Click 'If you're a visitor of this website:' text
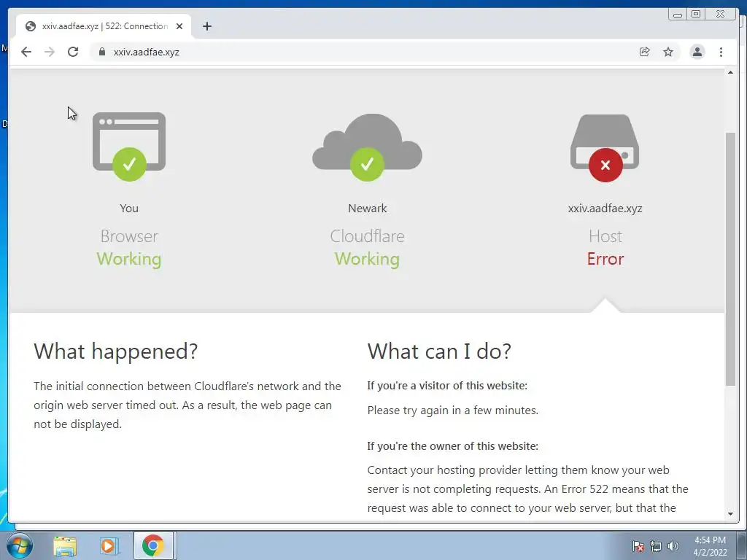The width and height of the screenshot is (747, 560). coord(447,386)
